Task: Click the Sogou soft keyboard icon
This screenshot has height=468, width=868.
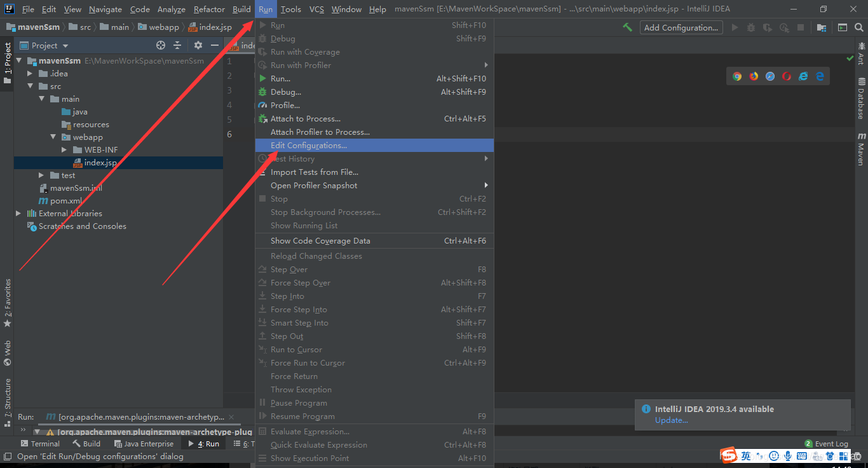Action: 802,456
